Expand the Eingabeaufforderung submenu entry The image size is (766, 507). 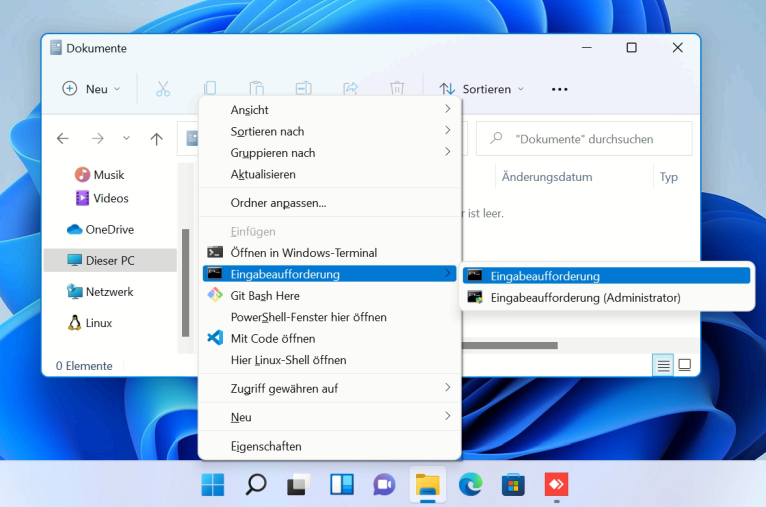pyautogui.click(x=330, y=274)
